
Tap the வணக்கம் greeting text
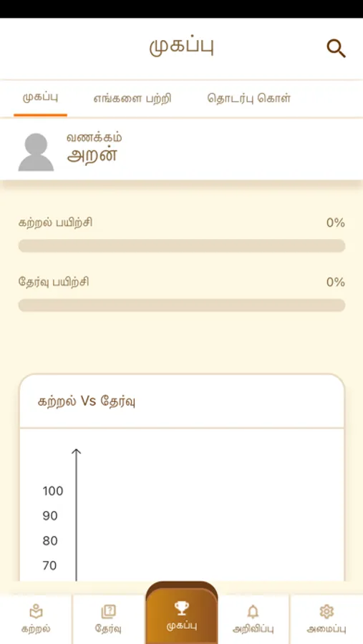pos(94,137)
